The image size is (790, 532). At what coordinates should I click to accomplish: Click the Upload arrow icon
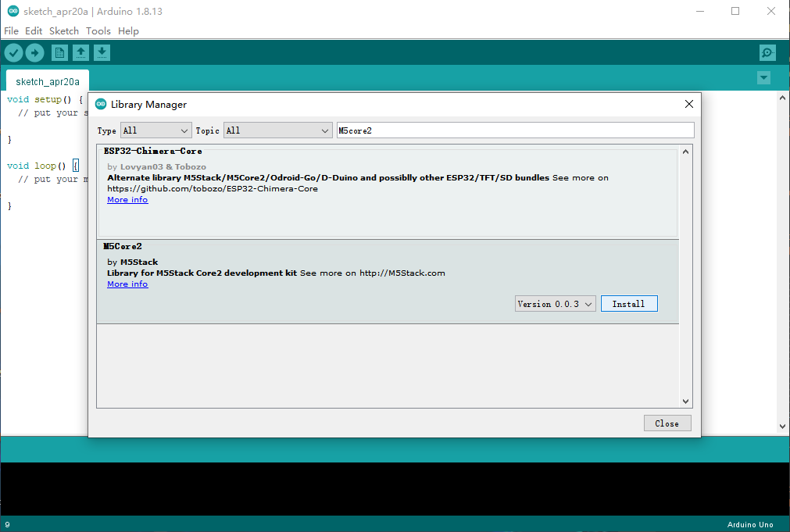(34, 52)
